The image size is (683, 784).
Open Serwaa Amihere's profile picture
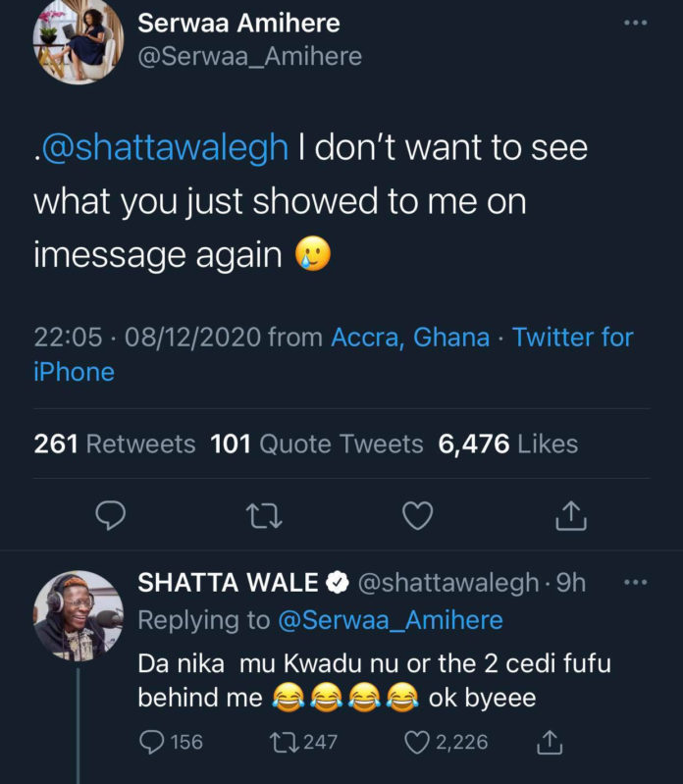pyautogui.click(x=78, y=41)
